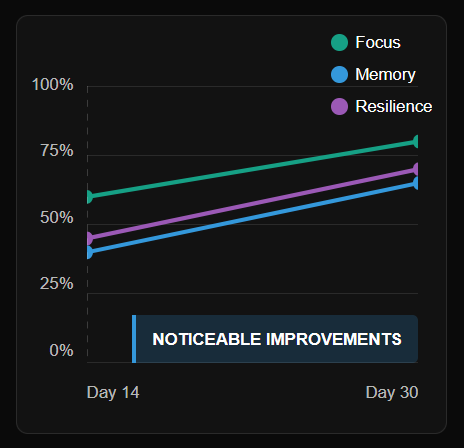Click the 25% y-axis label
The height and width of the screenshot is (448, 464).
point(57,284)
